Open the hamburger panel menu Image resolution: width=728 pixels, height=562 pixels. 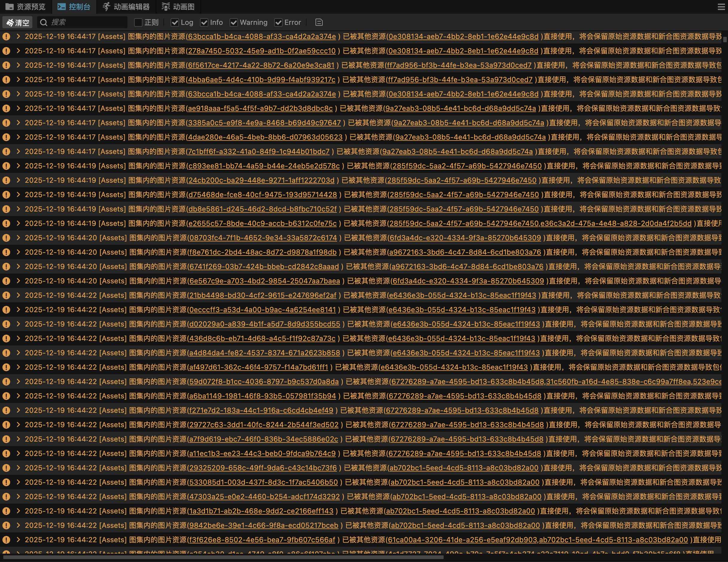pos(721,7)
